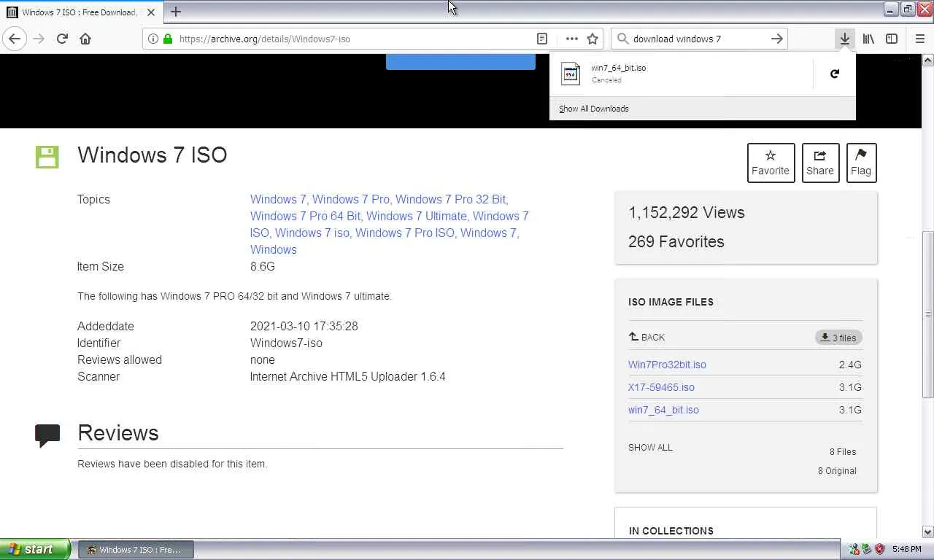Close the Windows 7 ISO tab
Screen dimensions: 934x560
tap(151, 12)
